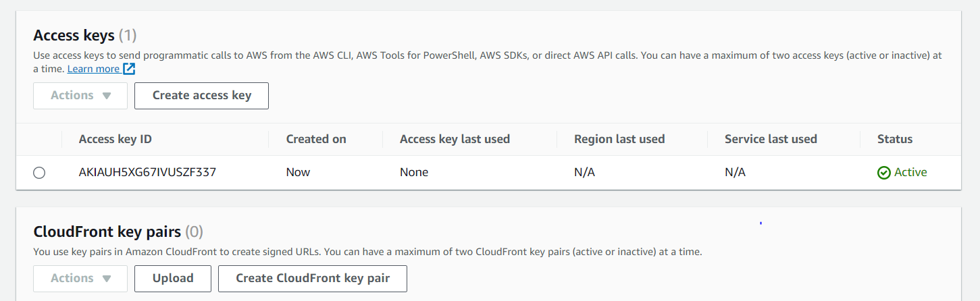Viewport: 980px width, 301px height.
Task: Click Create CloudFront key pair button
Action: point(313,279)
